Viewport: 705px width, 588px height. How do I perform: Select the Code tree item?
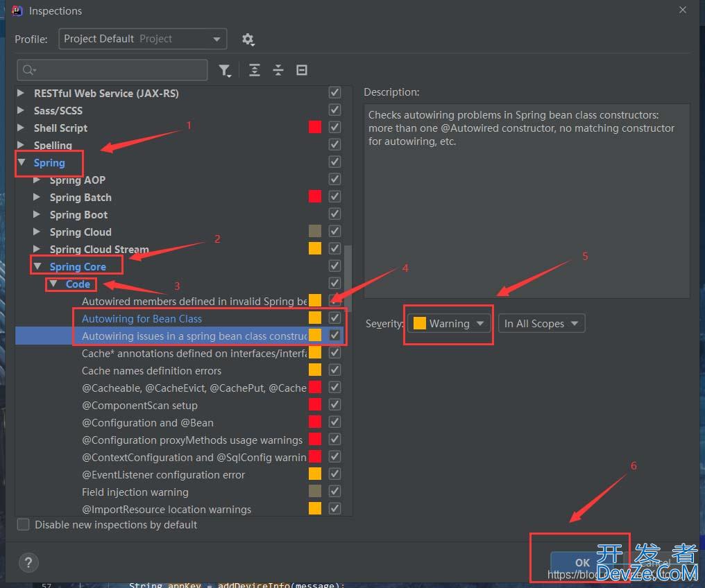78,284
